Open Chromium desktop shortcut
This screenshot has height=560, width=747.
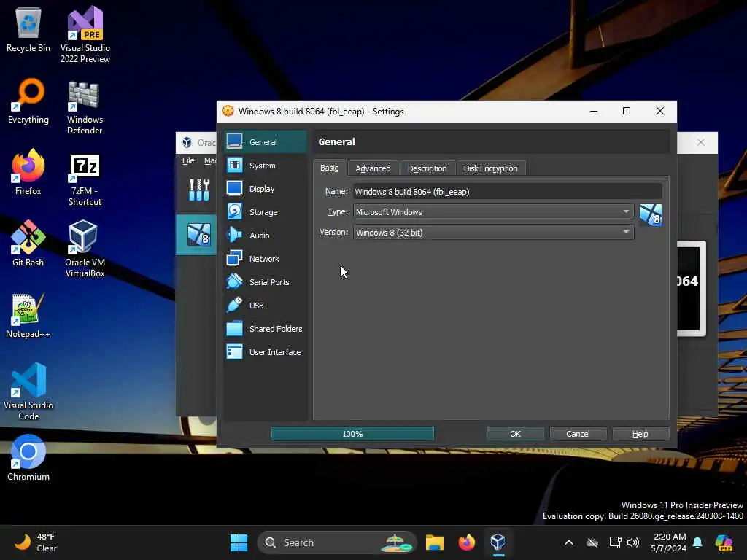28,458
